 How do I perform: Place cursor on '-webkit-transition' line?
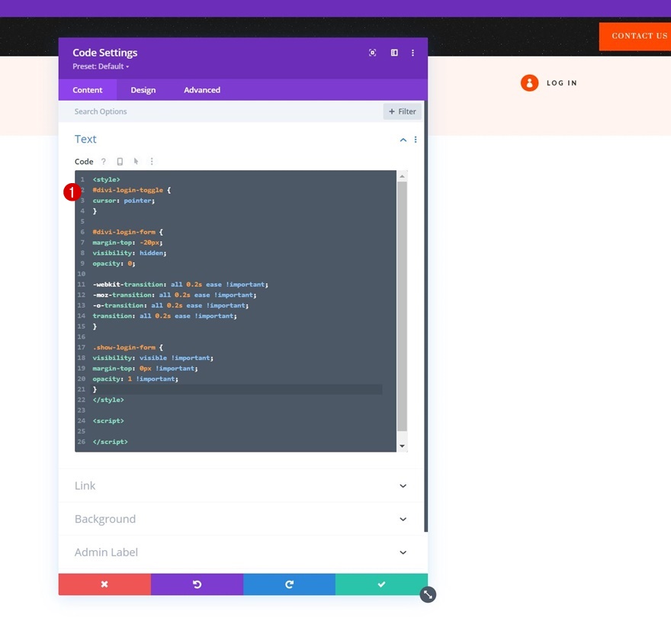(180, 285)
